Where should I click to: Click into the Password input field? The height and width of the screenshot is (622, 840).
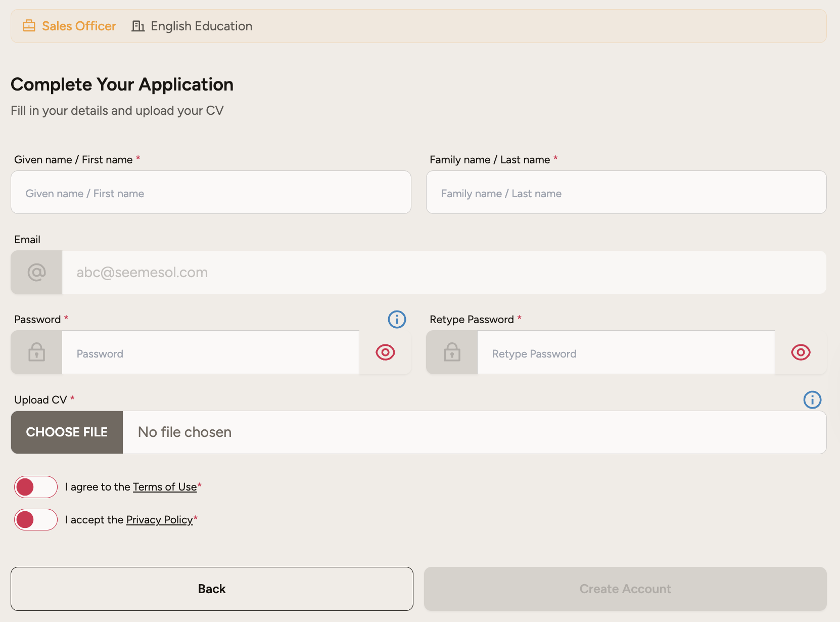click(210, 353)
